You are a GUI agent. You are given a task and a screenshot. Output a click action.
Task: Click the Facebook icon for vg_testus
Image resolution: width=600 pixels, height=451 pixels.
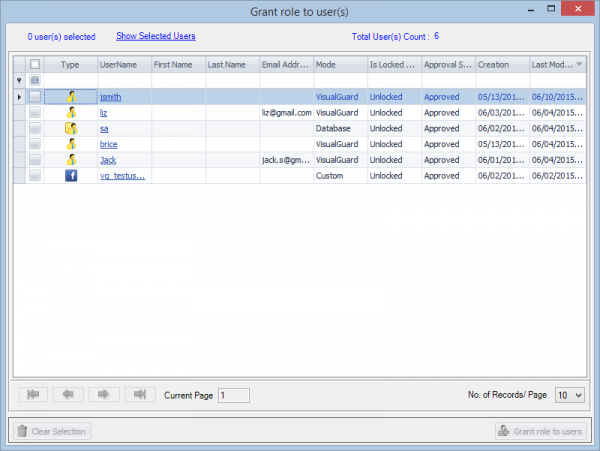click(71, 176)
